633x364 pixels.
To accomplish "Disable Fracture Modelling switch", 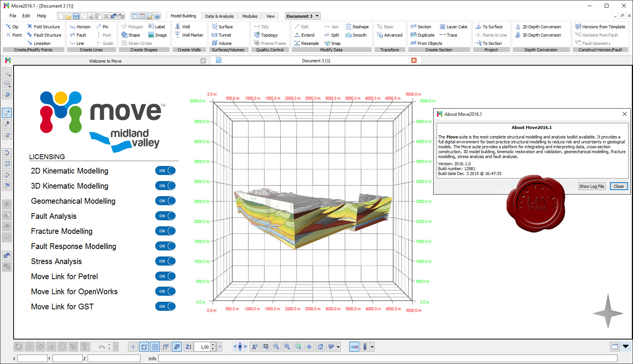I will pyautogui.click(x=165, y=231).
